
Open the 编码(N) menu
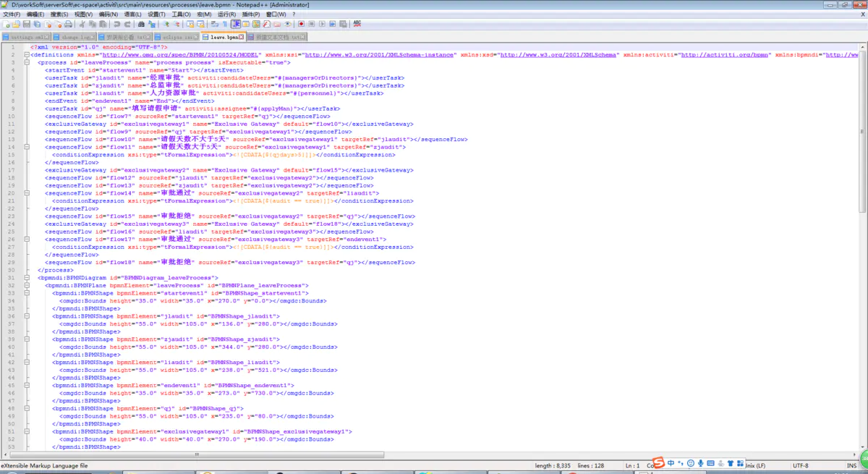pyautogui.click(x=108, y=14)
